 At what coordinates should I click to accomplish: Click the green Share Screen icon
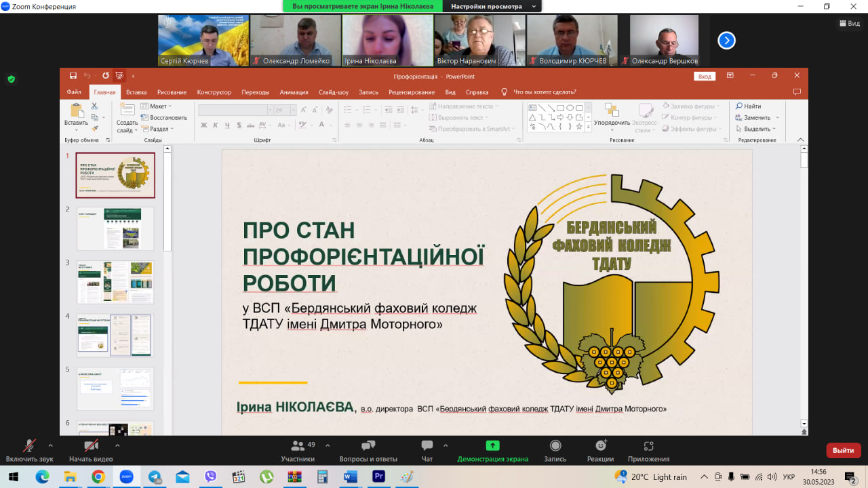[x=492, y=446]
